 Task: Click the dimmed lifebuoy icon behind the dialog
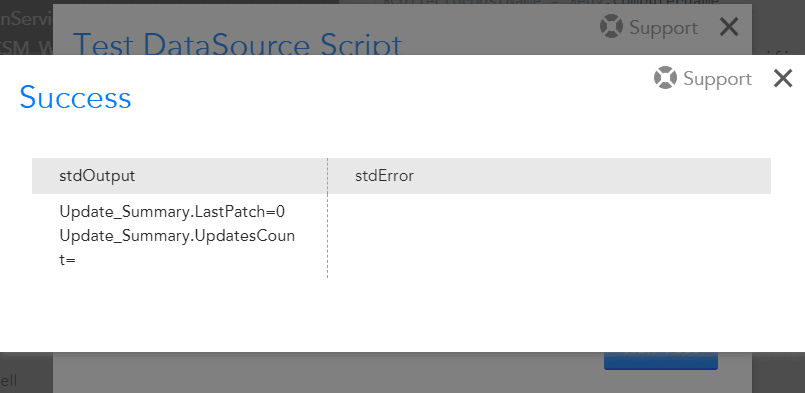click(611, 27)
